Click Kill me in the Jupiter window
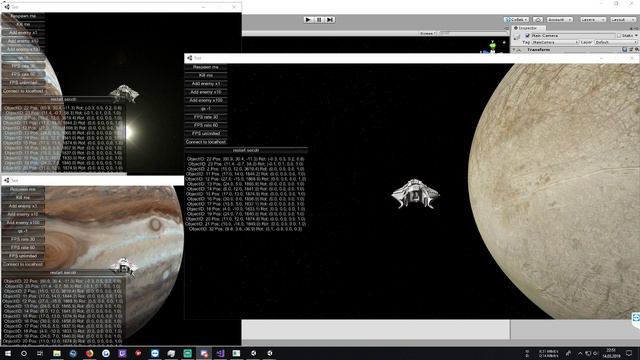Image resolution: width=640 pixels, height=360 pixels. pyautogui.click(x=23, y=198)
